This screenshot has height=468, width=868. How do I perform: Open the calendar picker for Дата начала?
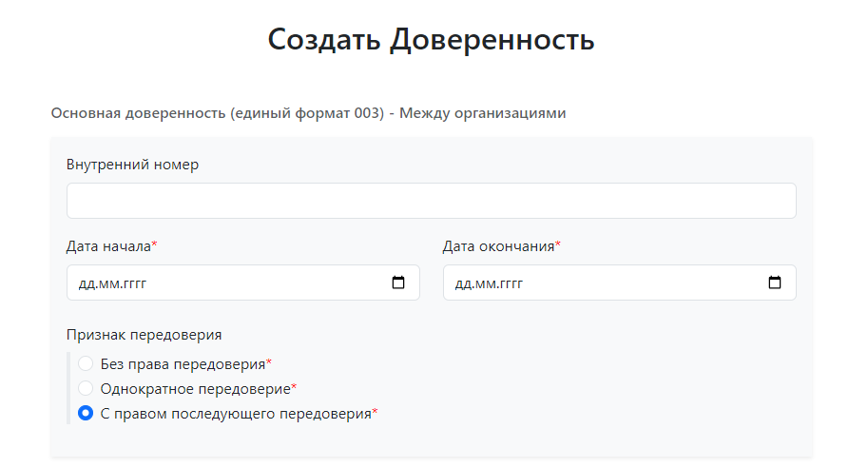click(x=398, y=283)
